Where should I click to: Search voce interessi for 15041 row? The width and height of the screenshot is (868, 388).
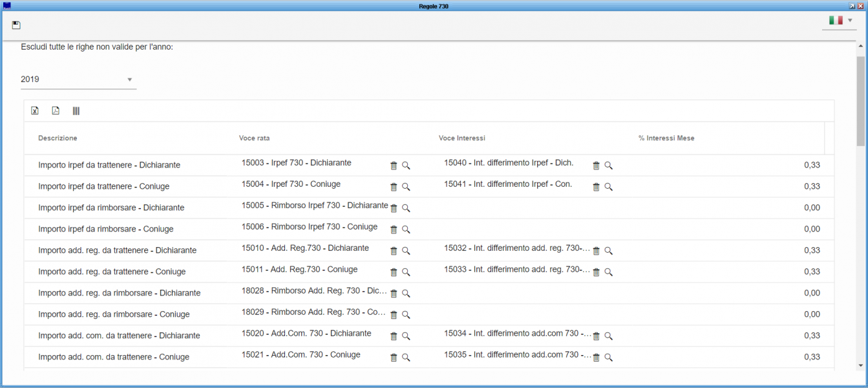point(608,187)
